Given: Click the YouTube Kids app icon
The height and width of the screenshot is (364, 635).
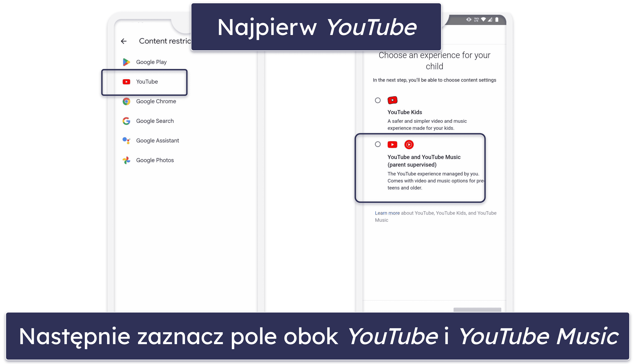Looking at the screenshot, I should [x=392, y=100].
